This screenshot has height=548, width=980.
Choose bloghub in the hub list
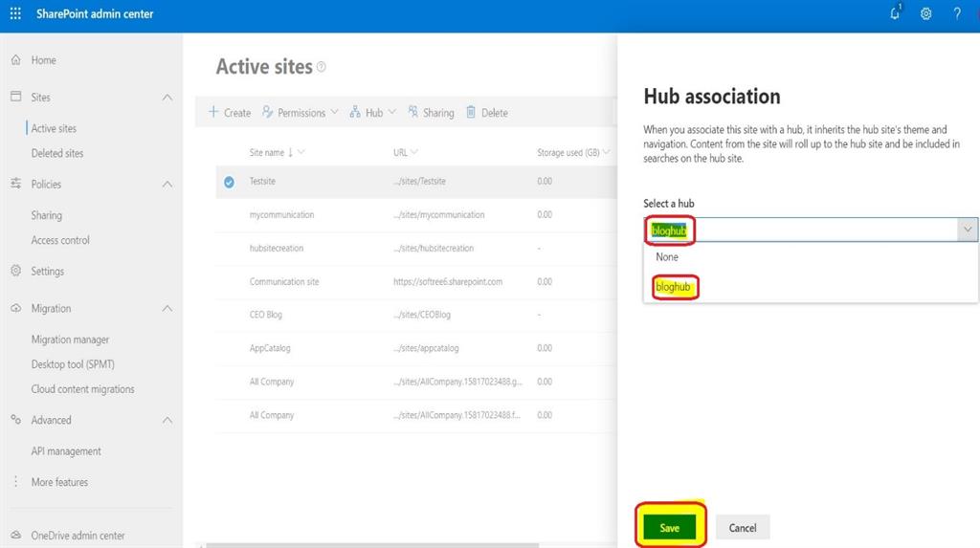point(811,287)
